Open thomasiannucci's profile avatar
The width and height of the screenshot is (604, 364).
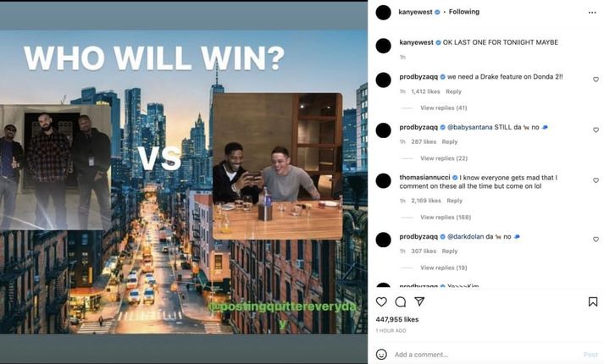pyautogui.click(x=383, y=181)
